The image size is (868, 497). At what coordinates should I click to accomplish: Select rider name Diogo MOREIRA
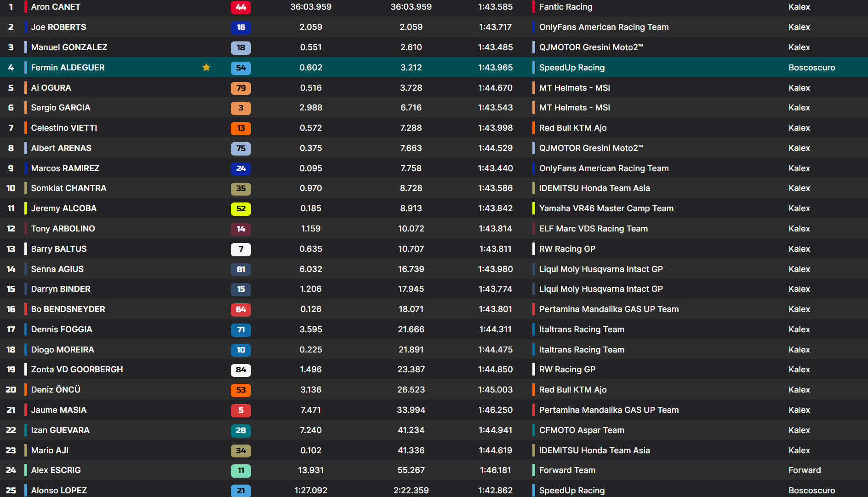click(63, 350)
